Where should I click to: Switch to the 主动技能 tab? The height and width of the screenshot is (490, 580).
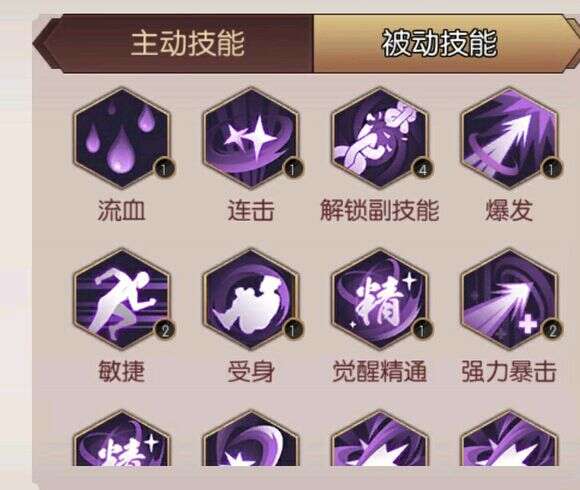(188, 44)
